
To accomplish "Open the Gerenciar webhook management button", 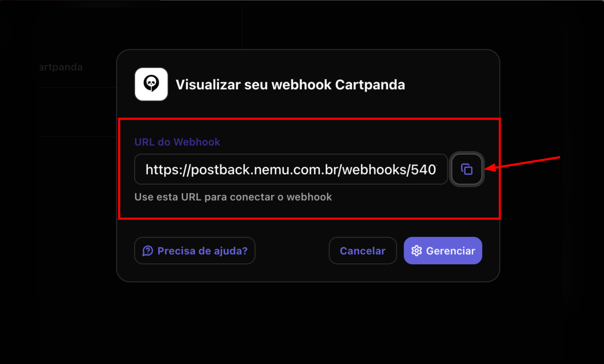I will pyautogui.click(x=443, y=251).
